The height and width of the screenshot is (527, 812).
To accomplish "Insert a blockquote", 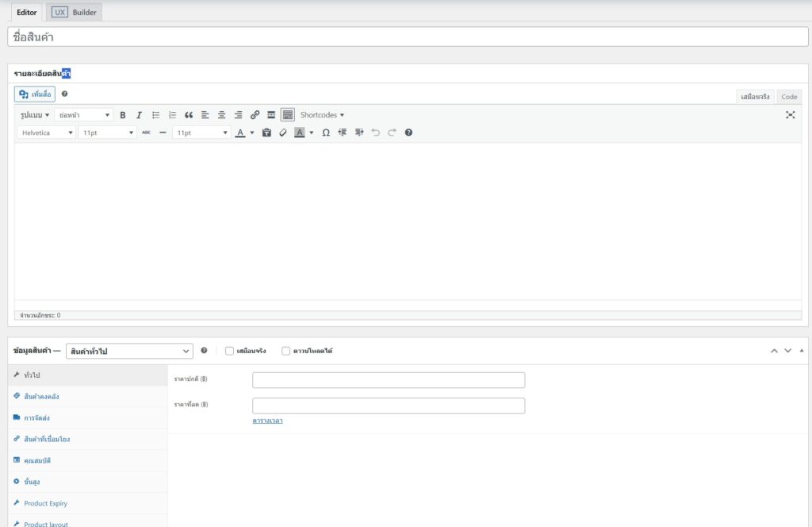I will pyautogui.click(x=189, y=115).
